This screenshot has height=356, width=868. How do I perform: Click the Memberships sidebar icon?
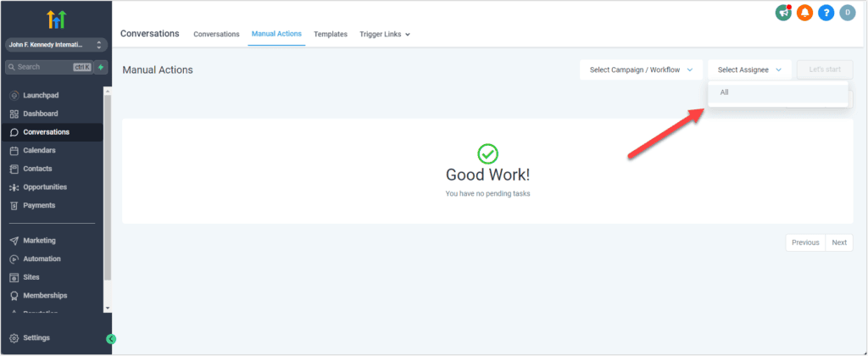point(14,296)
